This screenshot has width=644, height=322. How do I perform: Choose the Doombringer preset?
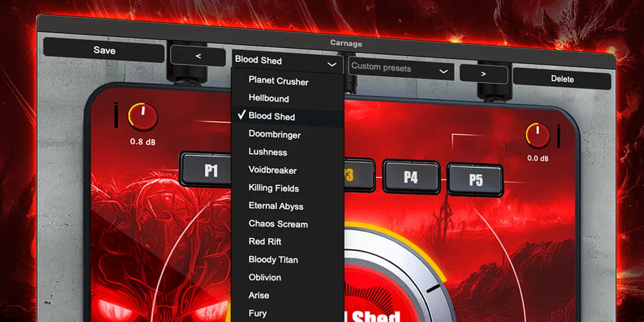click(274, 135)
